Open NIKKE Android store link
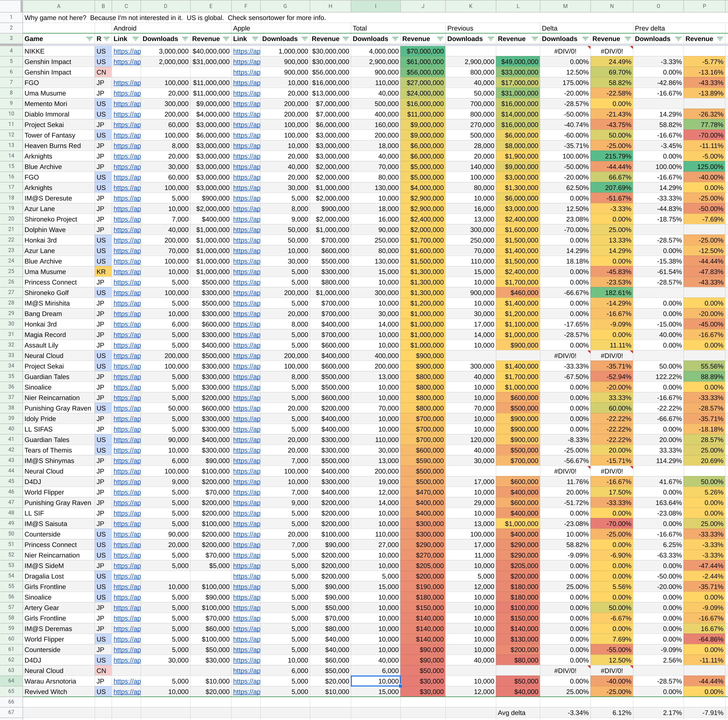The width and height of the screenshot is (728, 720). coord(127,51)
